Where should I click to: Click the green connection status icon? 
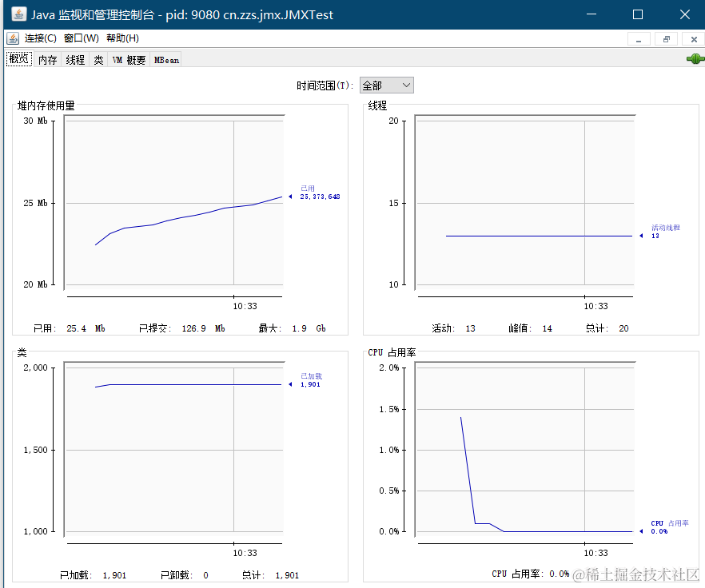(695, 58)
